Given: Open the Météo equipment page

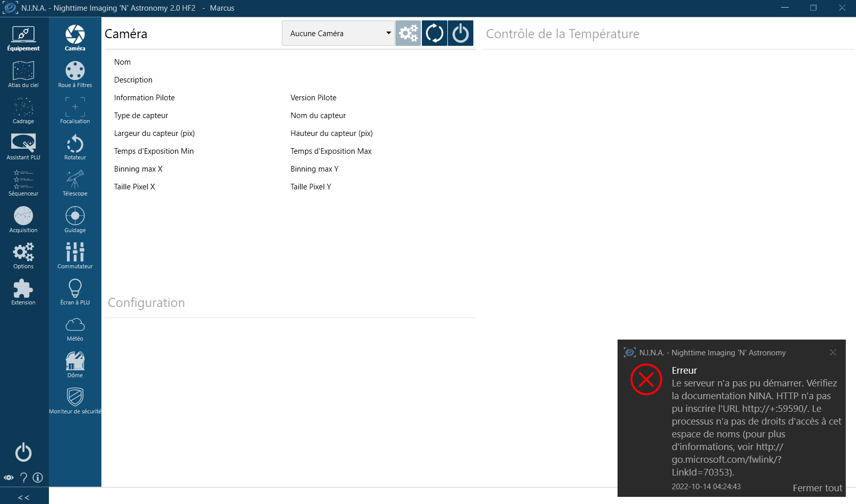Looking at the screenshot, I should click(x=75, y=328).
